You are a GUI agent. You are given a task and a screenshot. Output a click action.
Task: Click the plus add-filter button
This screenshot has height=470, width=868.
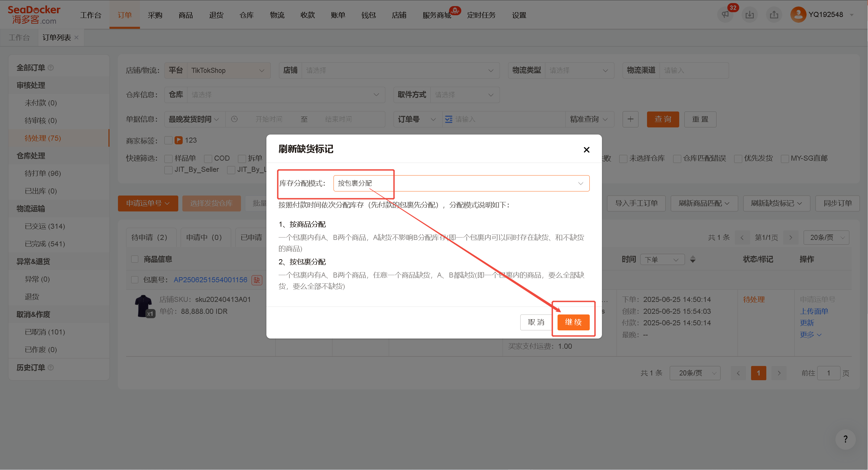pyautogui.click(x=630, y=119)
